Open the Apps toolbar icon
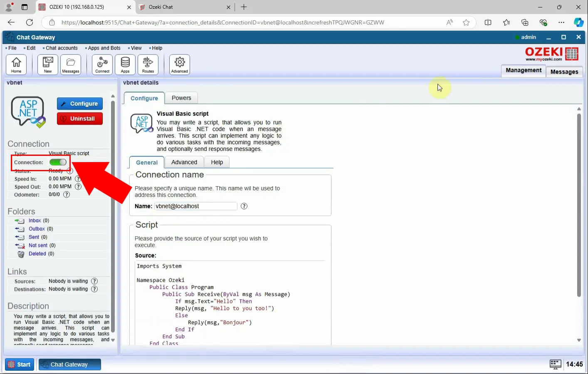588x374 pixels. (125, 64)
